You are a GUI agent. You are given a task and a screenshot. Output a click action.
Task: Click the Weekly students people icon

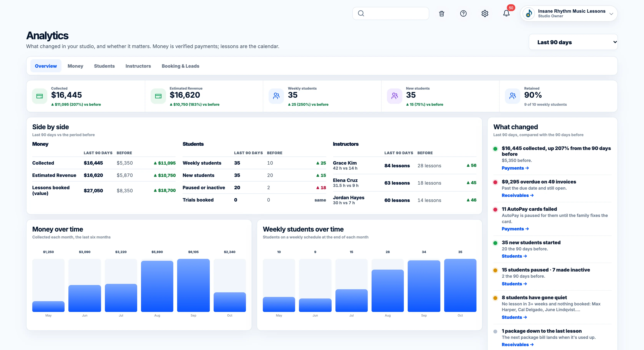point(276,96)
